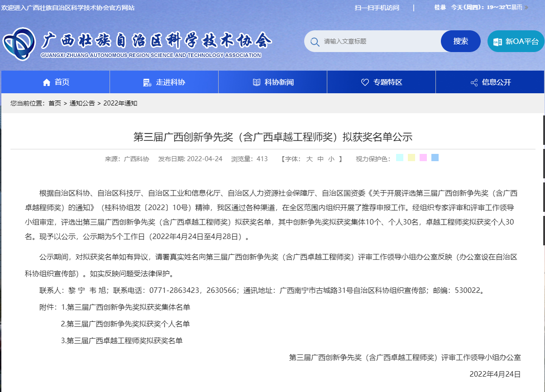Click the Outlook icon on 新OA平台 button
Viewport: 545px width, 392px height.
click(498, 42)
